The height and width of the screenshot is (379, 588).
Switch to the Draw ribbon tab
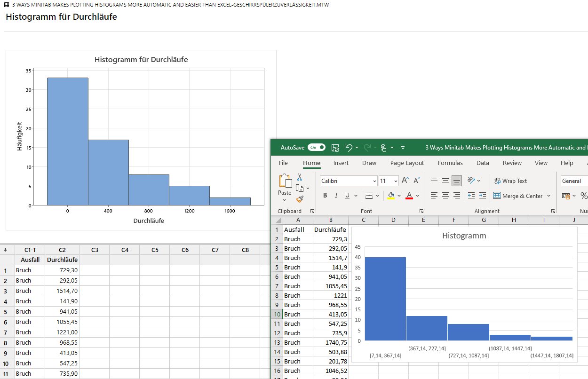click(x=369, y=163)
